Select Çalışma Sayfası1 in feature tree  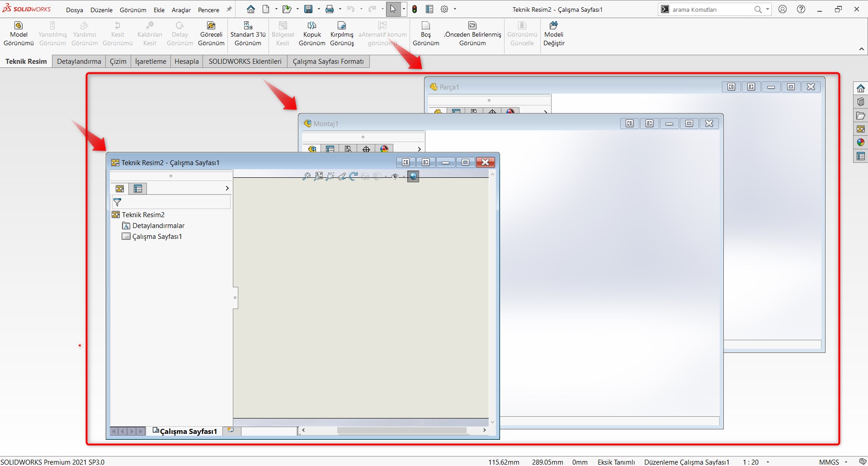pos(152,237)
